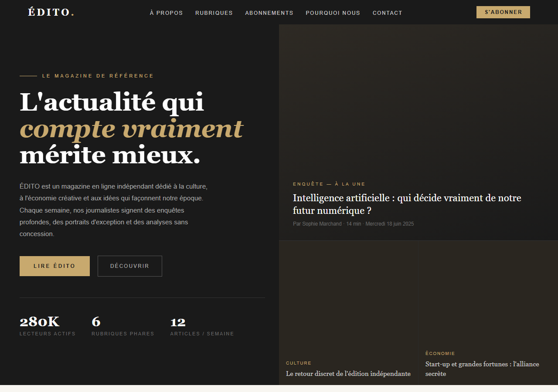The height and width of the screenshot is (392, 558).
Task: Click the ENQUÊTE — À LA UNE tag
Action: click(329, 184)
